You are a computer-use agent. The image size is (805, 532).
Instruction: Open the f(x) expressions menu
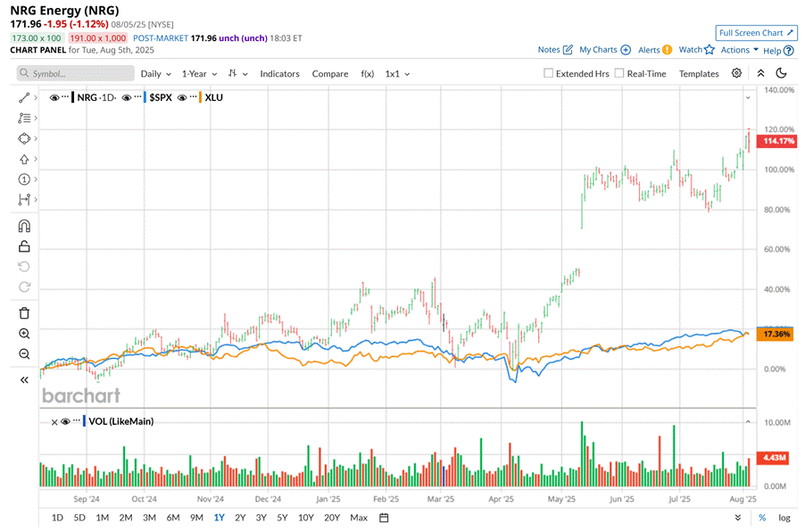pos(368,74)
